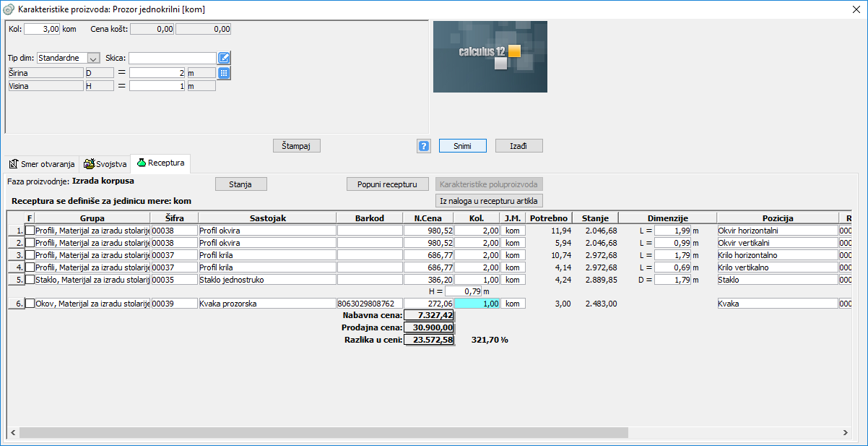
Task: Select the Receptura tab
Action: point(160,163)
